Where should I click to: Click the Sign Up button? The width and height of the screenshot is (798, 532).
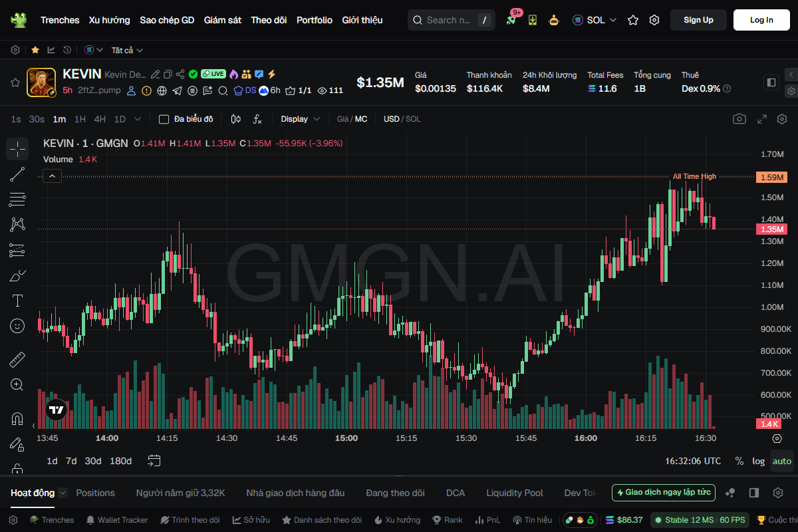click(698, 20)
